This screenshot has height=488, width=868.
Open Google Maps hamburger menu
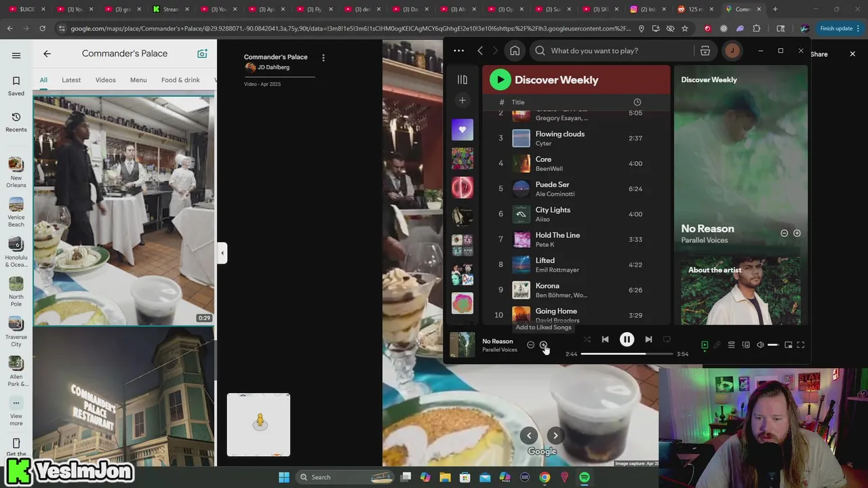16,56
